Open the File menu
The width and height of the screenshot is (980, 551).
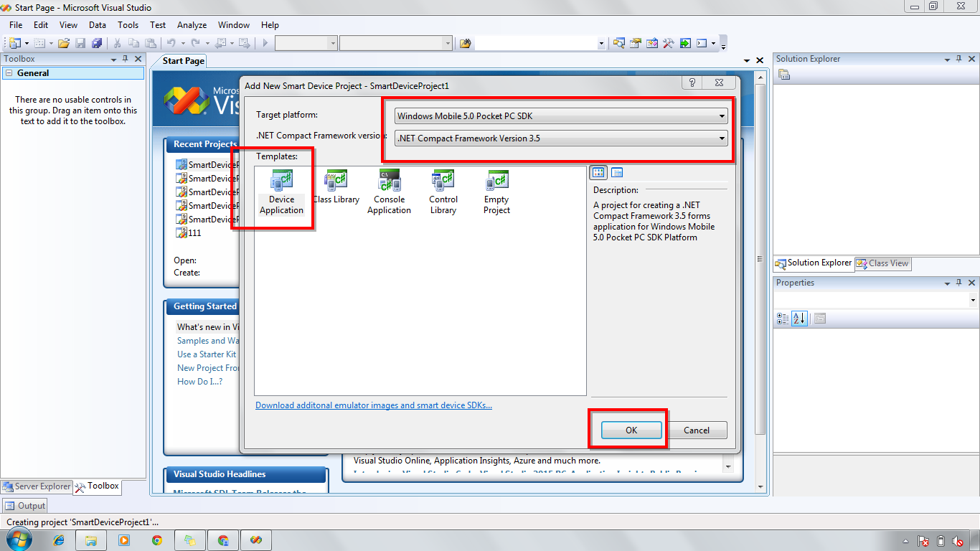[16, 24]
